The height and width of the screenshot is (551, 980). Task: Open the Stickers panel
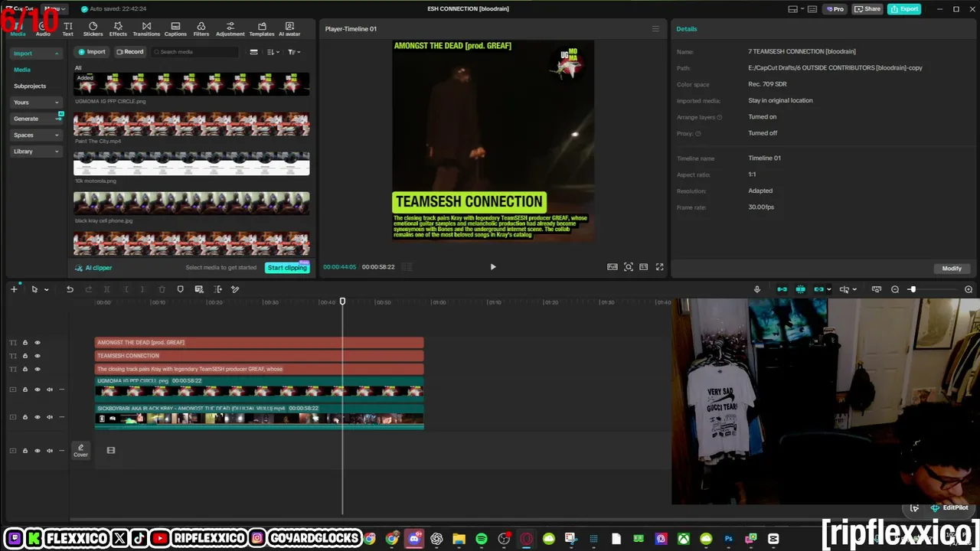[93, 29]
